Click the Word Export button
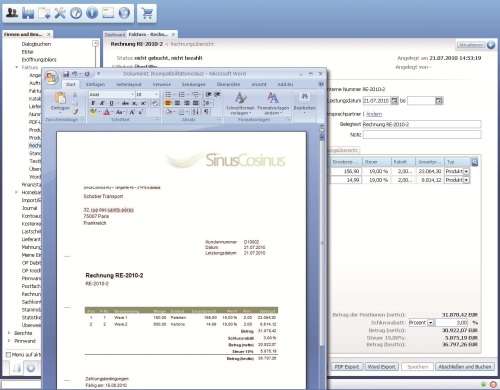This screenshot has height=390, width=500. click(x=382, y=367)
